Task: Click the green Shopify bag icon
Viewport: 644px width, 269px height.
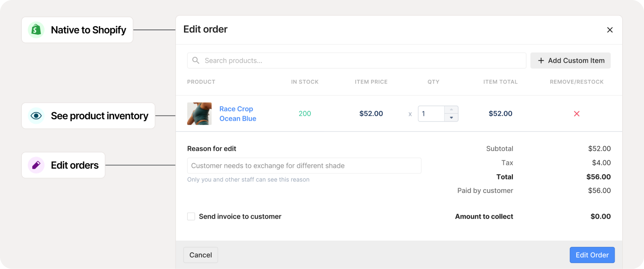Action: coord(36,30)
